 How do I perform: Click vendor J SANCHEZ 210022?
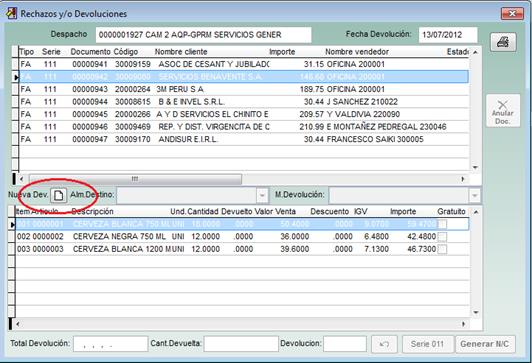[362, 102]
